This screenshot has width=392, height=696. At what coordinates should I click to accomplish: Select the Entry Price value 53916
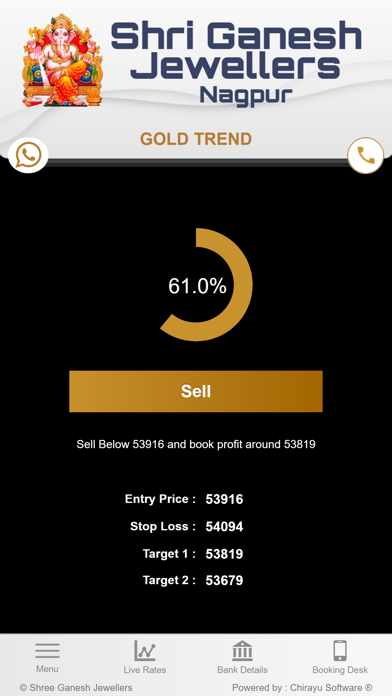click(x=224, y=499)
